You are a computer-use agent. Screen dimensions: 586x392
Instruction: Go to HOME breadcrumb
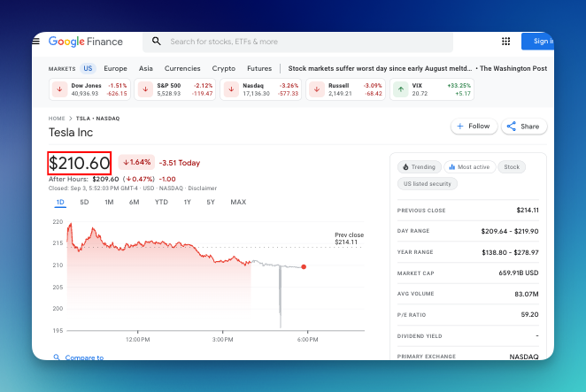coord(57,119)
